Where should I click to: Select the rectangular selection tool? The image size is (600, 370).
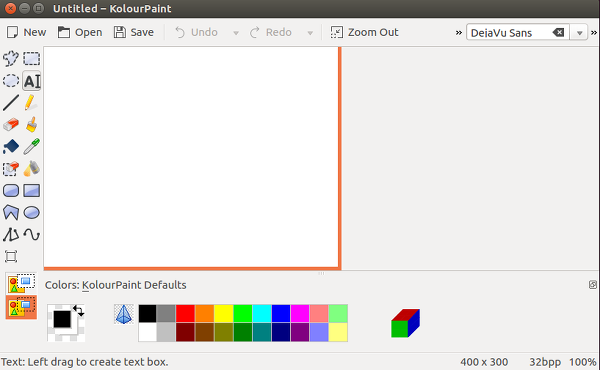point(31,59)
